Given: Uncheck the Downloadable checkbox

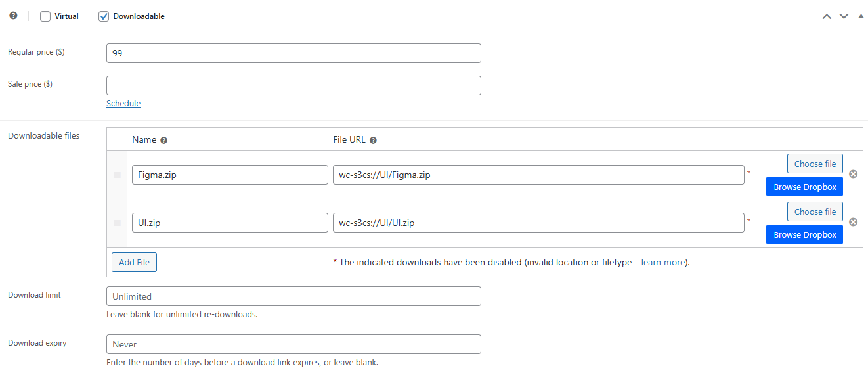Looking at the screenshot, I should click(x=104, y=16).
